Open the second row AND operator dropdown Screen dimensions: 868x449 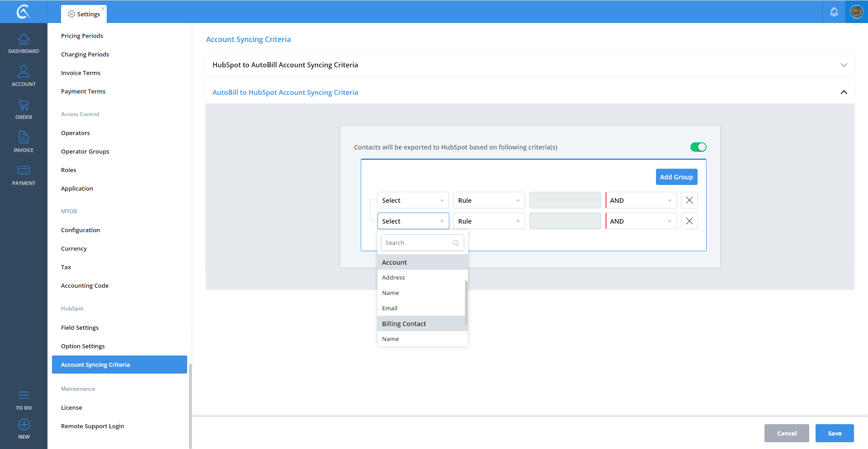pos(641,221)
